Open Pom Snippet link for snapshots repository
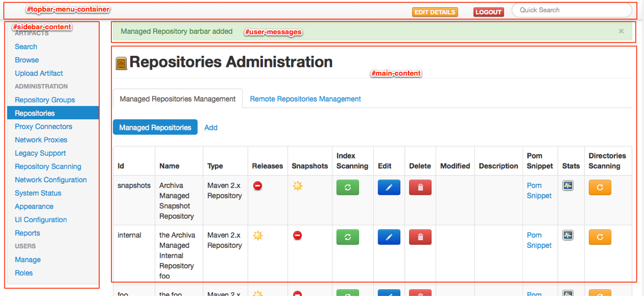The height and width of the screenshot is (296, 644). (539, 191)
